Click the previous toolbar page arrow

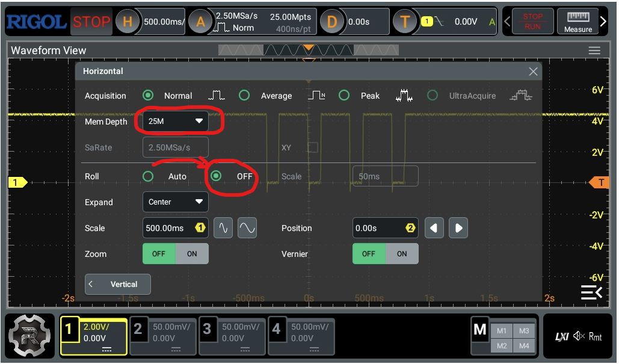tap(507, 22)
